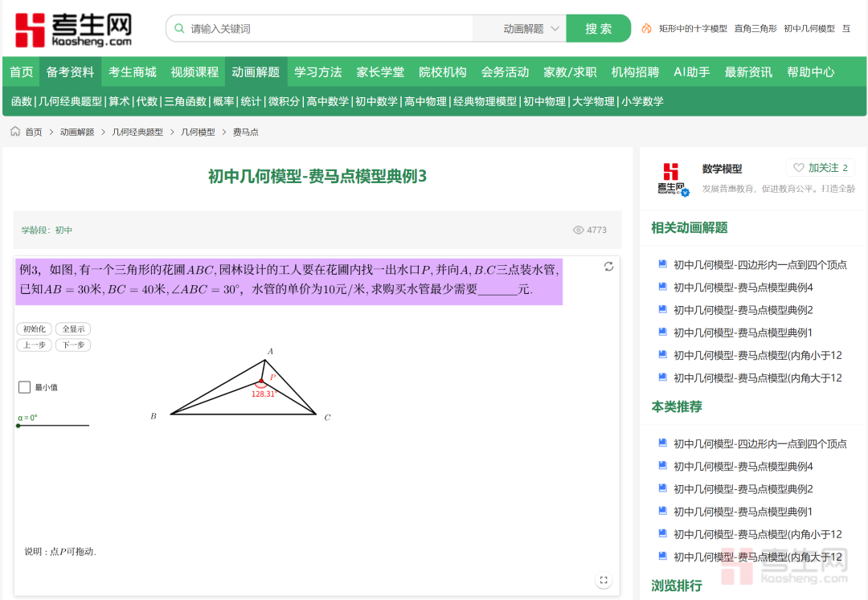Toggle the 最小值 checkbox
Image resolution: width=868 pixels, height=600 pixels.
click(25, 387)
